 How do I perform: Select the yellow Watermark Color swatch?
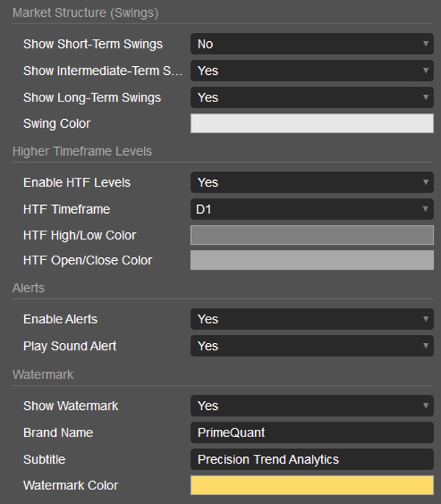[x=312, y=486]
